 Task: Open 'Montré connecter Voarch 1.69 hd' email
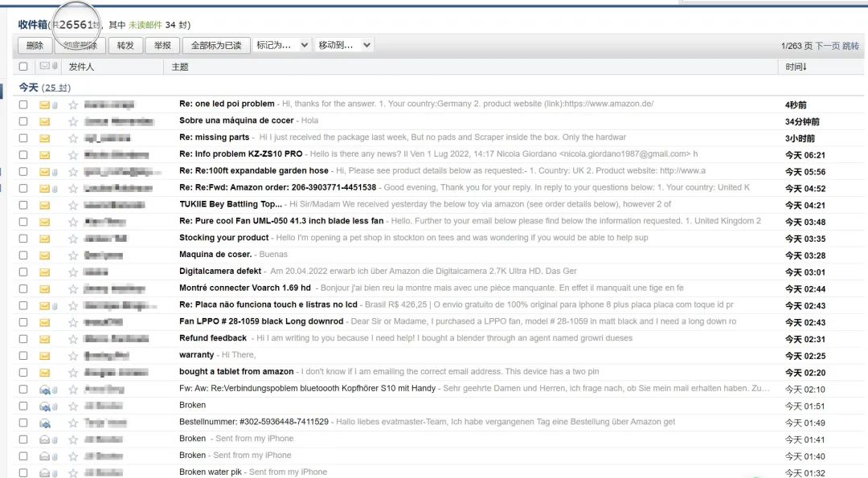pyautogui.click(x=244, y=288)
